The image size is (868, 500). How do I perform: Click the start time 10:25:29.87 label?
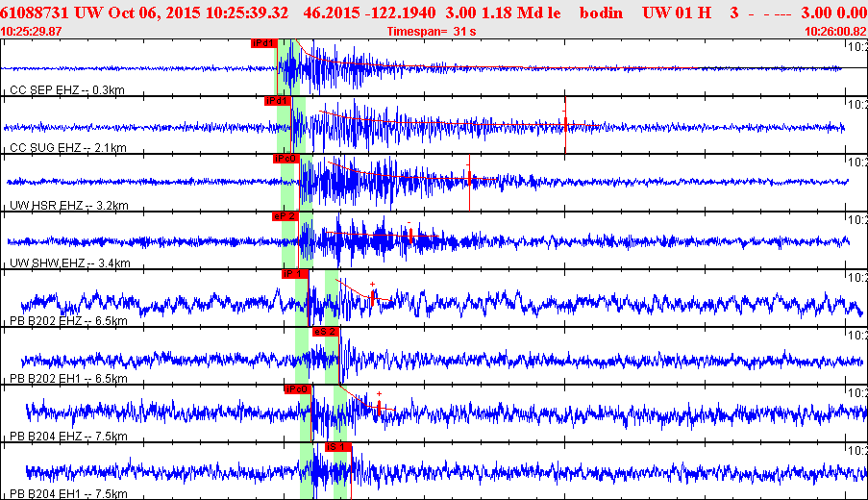[x=34, y=32]
